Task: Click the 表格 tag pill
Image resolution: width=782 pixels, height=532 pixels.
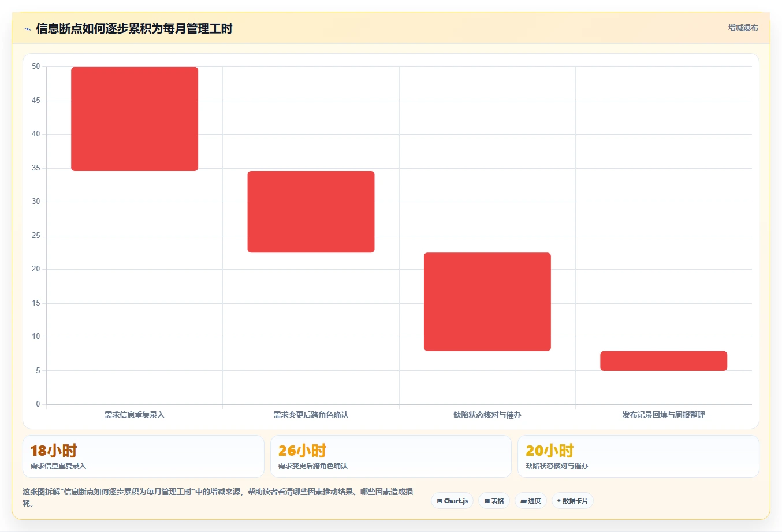Action: tap(494, 501)
